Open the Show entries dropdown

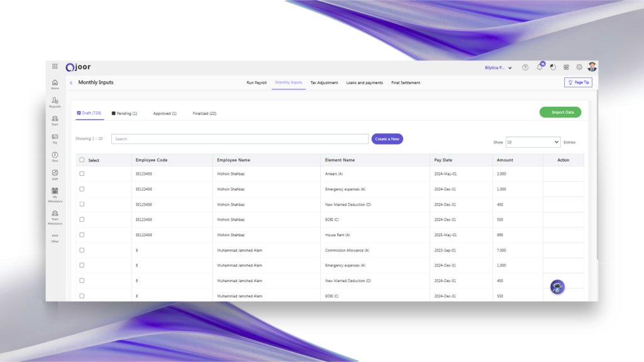pos(533,142)
